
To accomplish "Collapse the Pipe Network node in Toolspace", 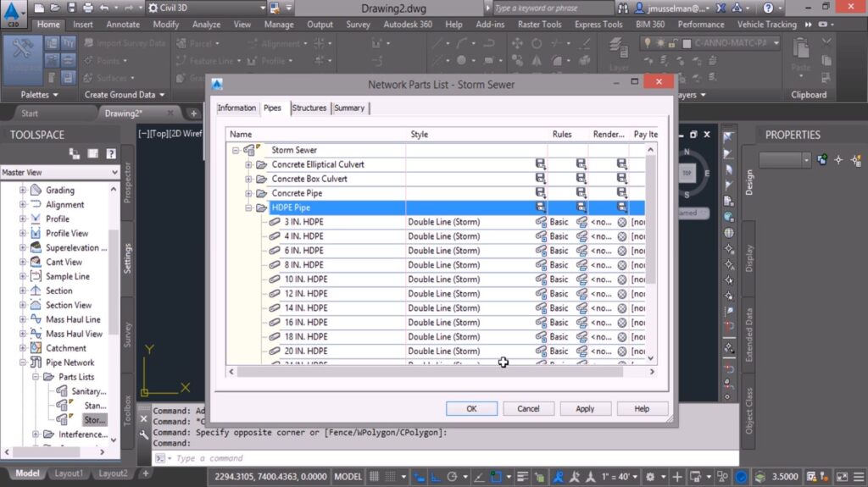I will click(23, 362).
